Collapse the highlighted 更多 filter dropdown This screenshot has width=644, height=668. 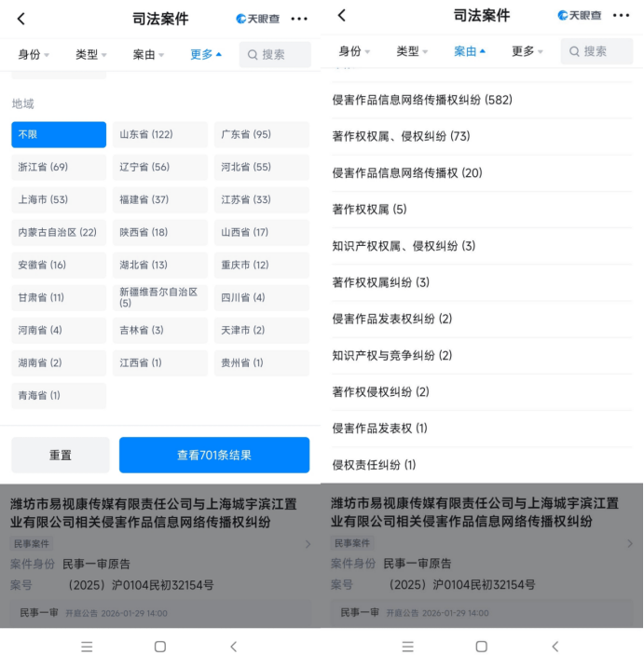pyautogui.click(x=206, y=55)
